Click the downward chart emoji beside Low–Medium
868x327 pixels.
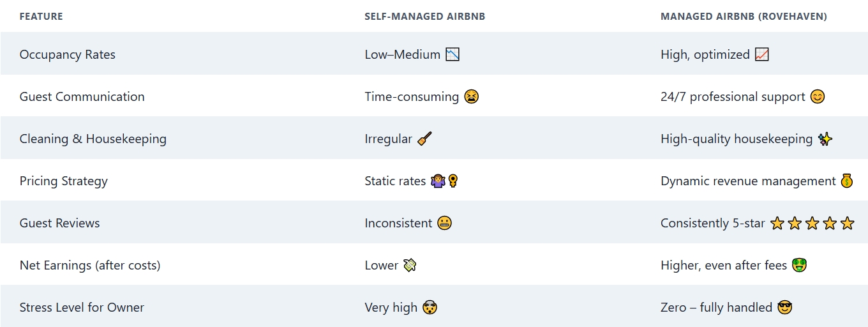pyautogui.click(x=453, y=54)
